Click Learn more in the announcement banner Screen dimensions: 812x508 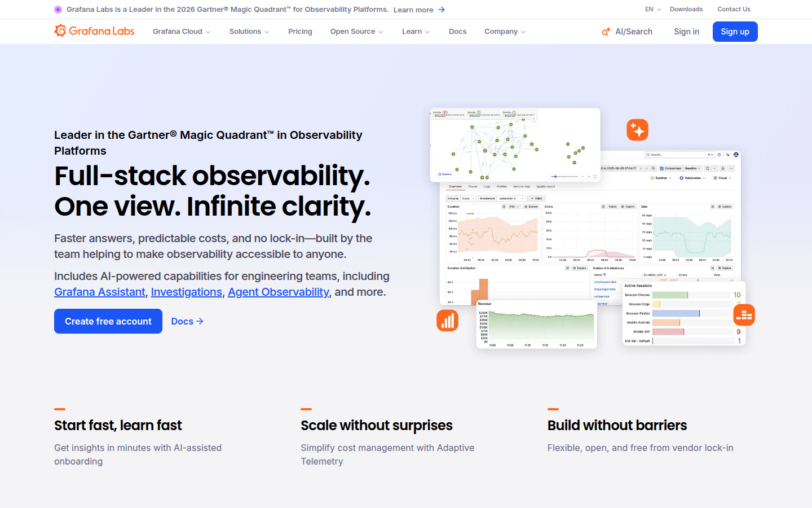(419, 10)
